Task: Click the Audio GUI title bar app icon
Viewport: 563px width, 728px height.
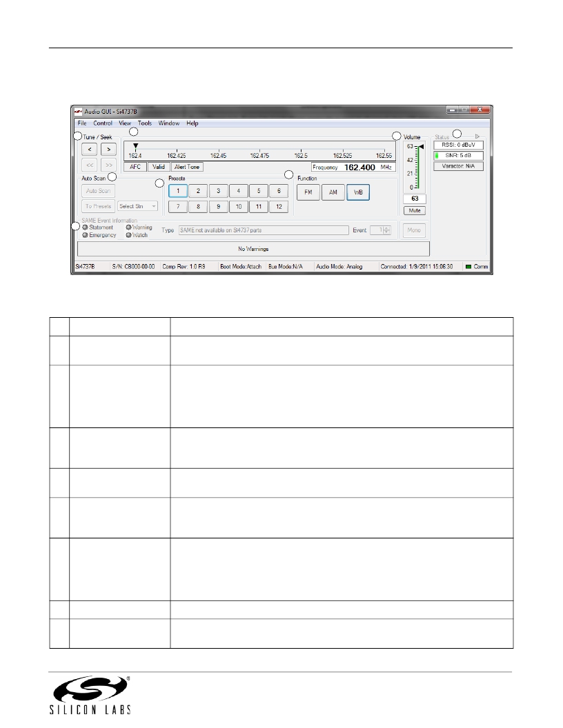Action: [78, 112]
